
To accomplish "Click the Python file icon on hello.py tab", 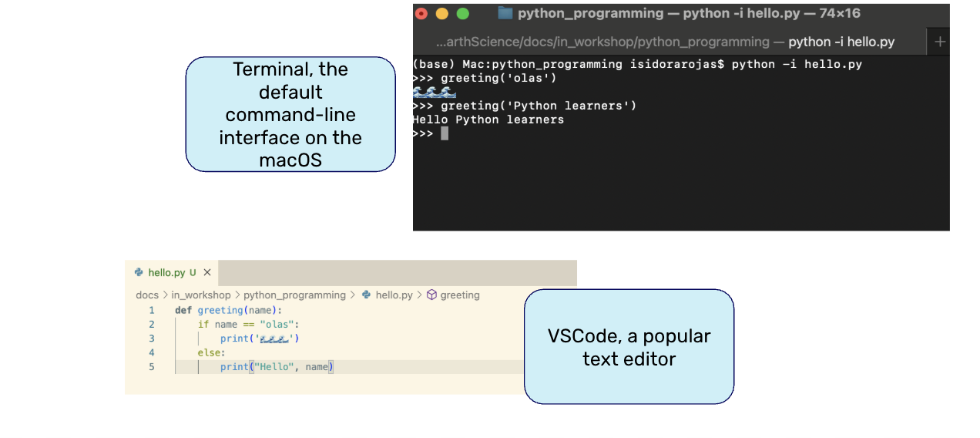I will [x=139, y=272].
